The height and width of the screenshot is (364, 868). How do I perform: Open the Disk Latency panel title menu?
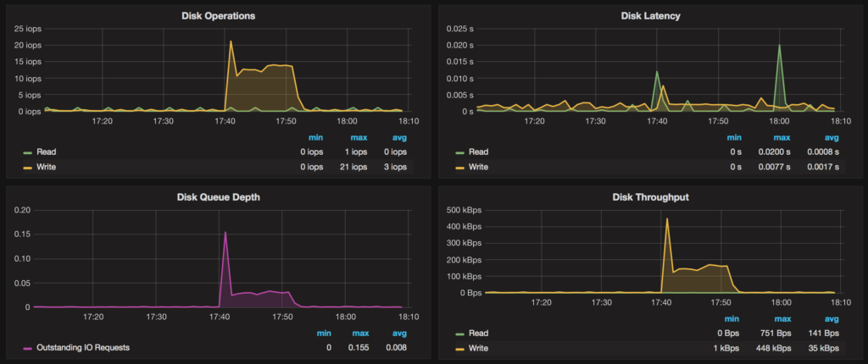pos(651,15)
